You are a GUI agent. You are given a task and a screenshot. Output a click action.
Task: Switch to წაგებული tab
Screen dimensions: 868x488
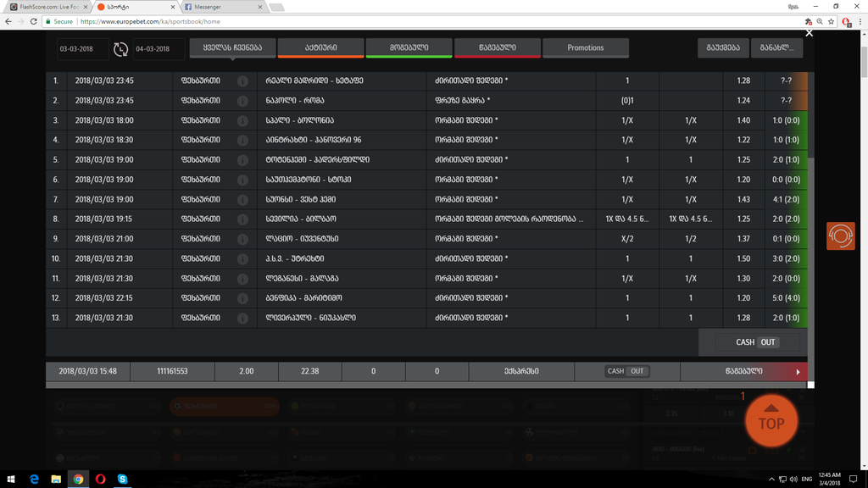tap(497, 47)
